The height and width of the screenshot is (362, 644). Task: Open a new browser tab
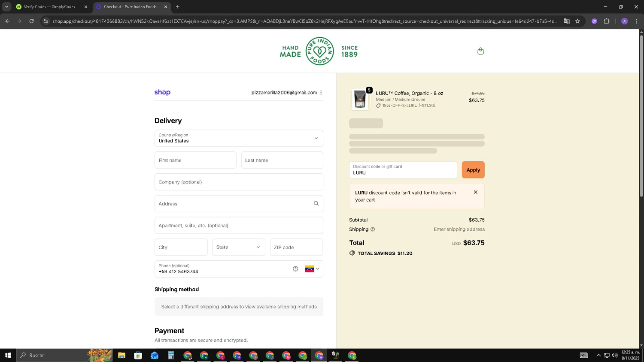178,6
